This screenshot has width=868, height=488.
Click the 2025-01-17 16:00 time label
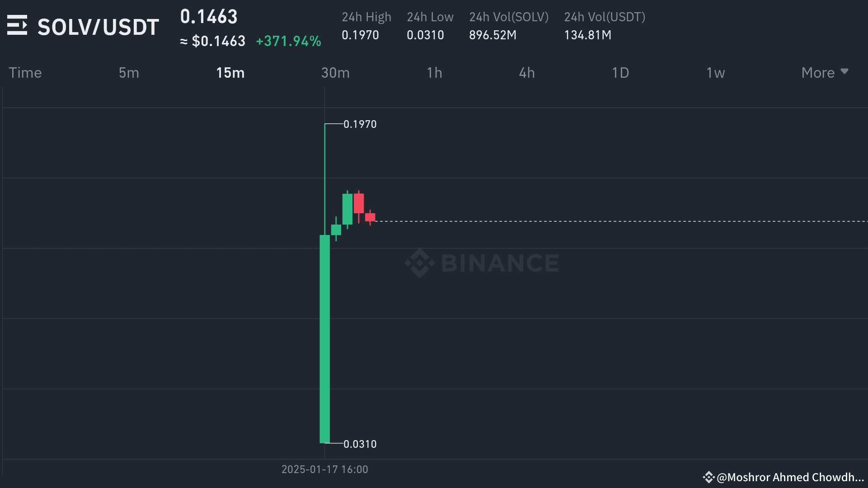324,469
